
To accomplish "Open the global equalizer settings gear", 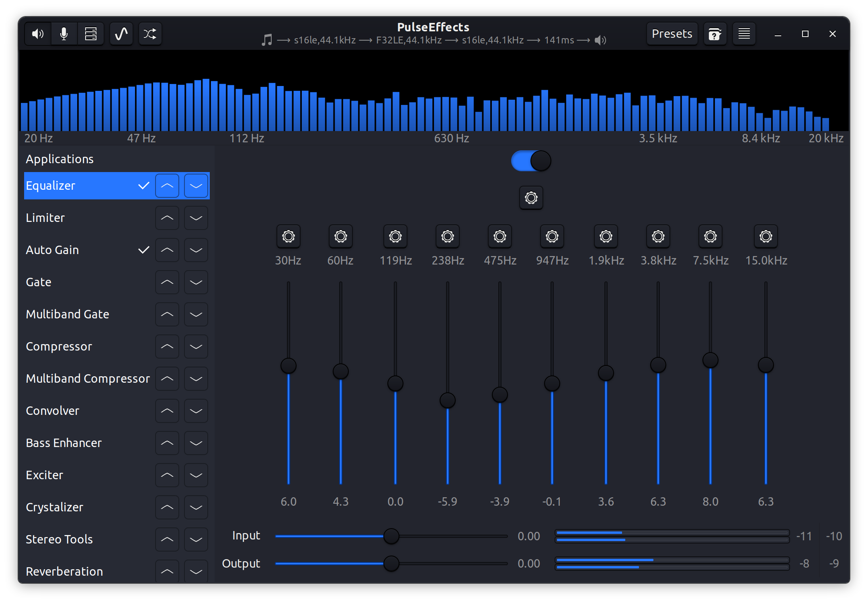I will click(x=531, y=198).
